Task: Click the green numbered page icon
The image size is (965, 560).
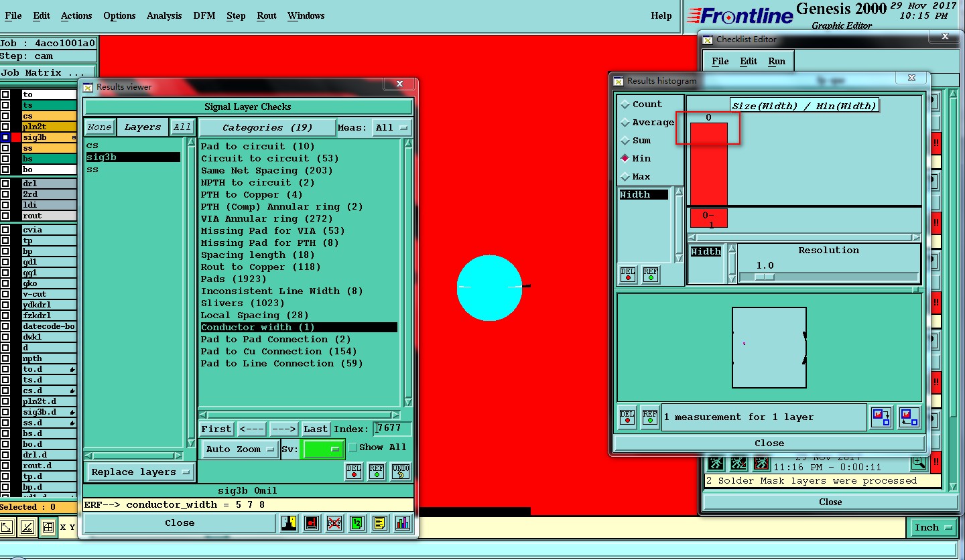Action: click(x=357, y=523)
